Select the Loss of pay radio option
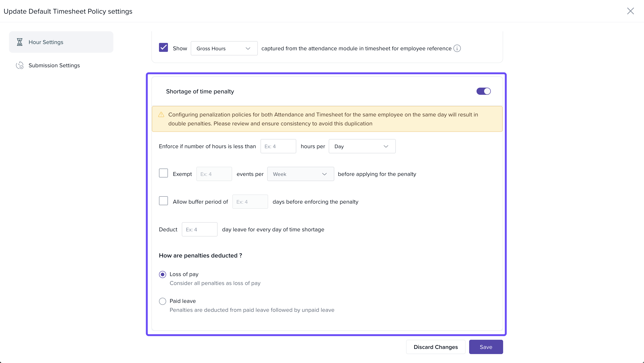644x363 pixels. 163,274
